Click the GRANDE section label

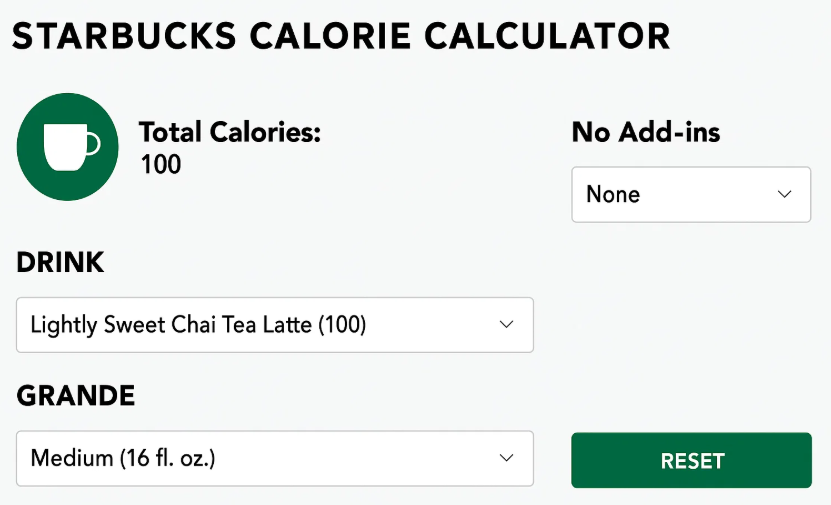point(75,396)
